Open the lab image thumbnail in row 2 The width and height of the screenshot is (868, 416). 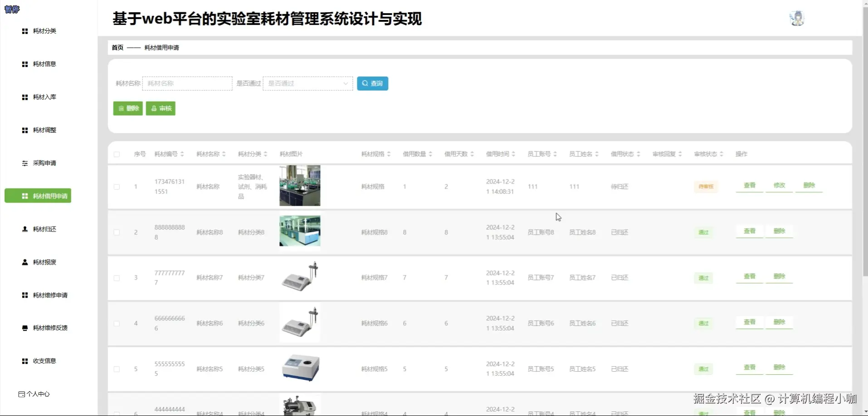click(300, 231)
